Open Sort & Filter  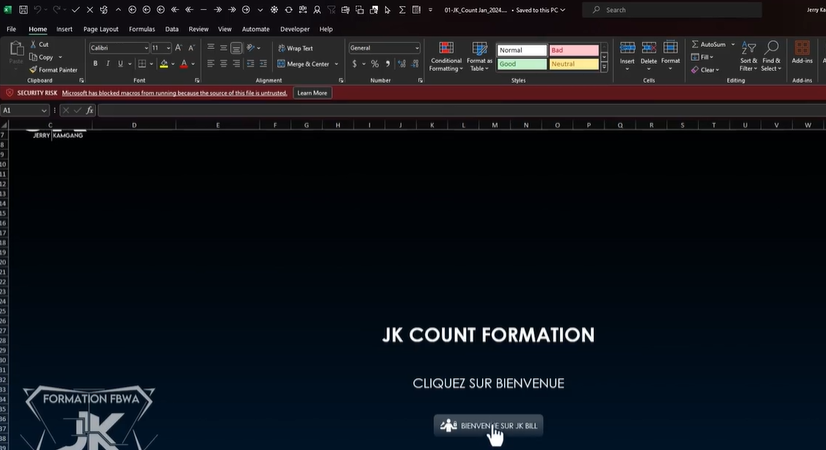[748, 55]
